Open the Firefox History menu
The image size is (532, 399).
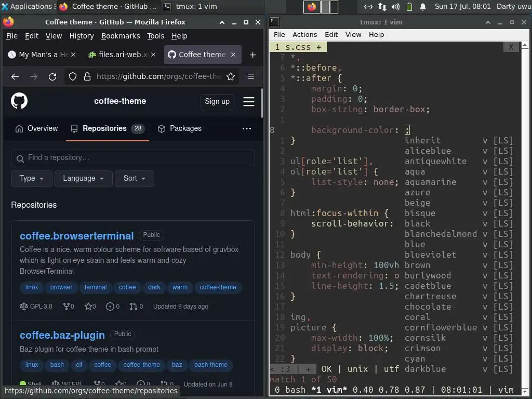[x=82, y=36]
